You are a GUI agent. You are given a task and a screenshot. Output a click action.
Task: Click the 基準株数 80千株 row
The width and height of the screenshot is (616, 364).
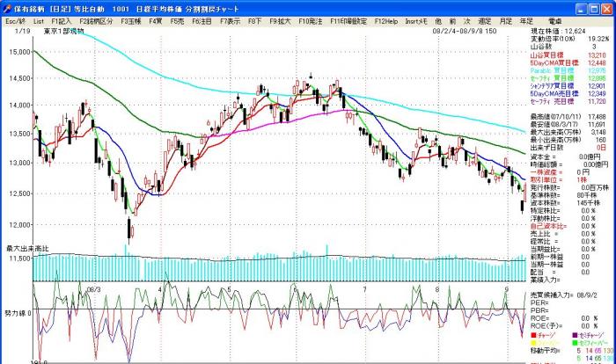point(565,195)
